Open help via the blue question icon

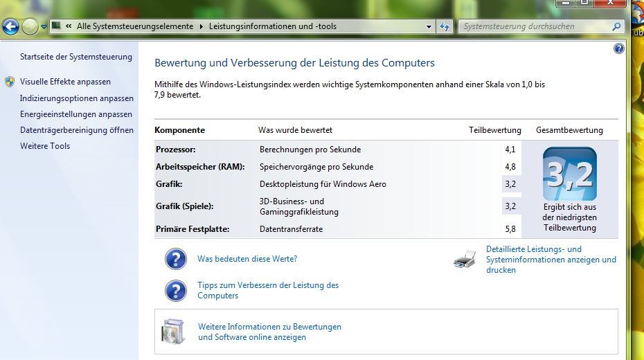[618, 49]
